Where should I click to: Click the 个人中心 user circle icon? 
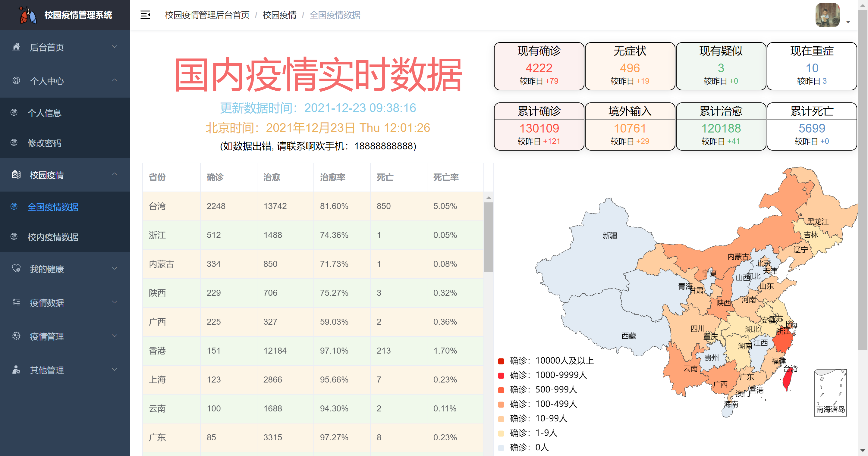coord(16,80)
